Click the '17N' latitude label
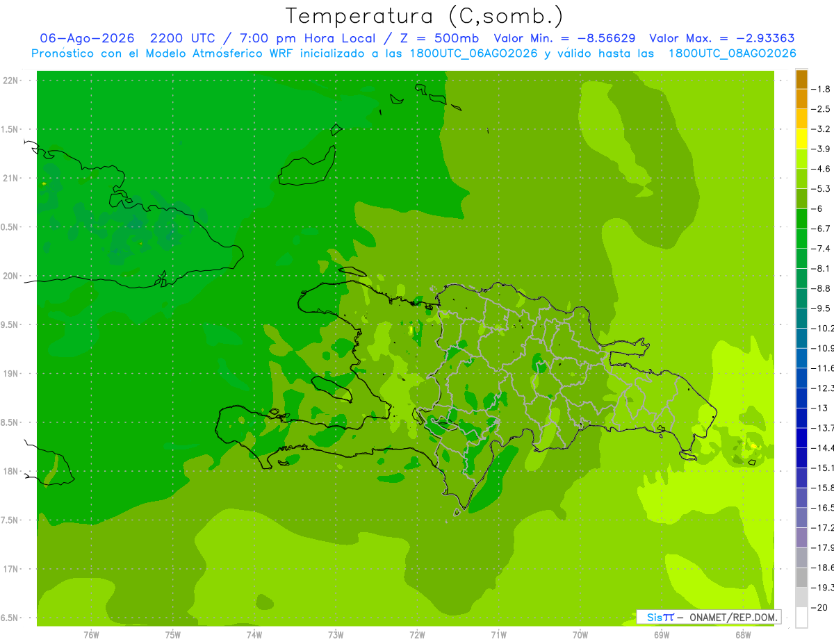Viewport: 834px width, 644px height. [10, 570]
